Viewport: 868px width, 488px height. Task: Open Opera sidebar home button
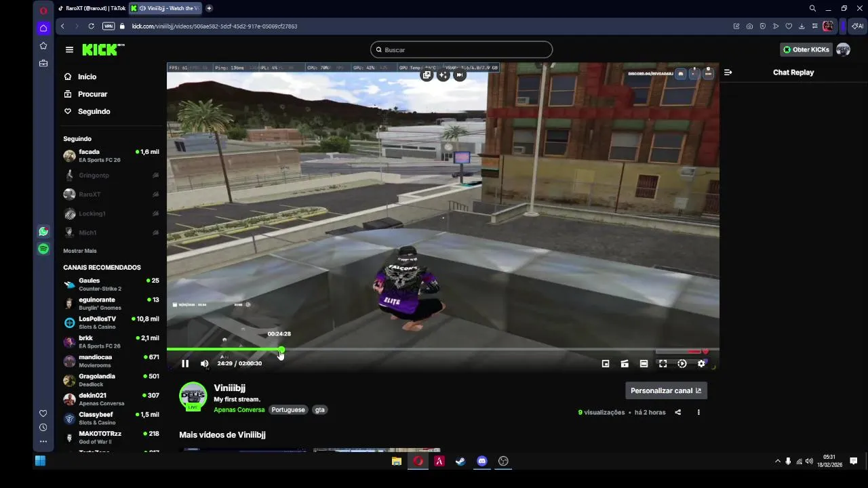43,28
